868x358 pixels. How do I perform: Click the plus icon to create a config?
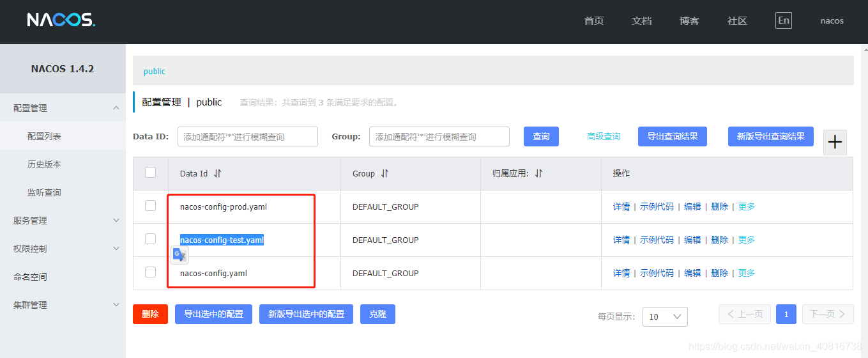(835, 142)
